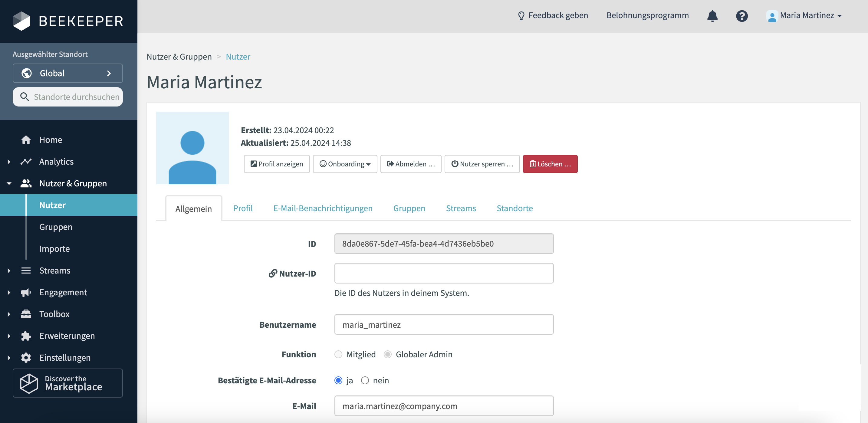Click Discover the Marketplace banner

click(x=67, y=383)
